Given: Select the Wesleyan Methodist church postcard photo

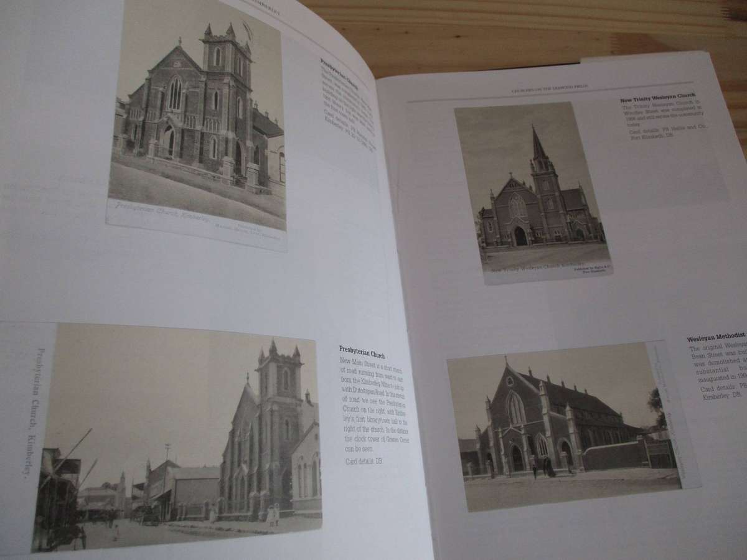Looking at the screenshot, I should click(573, 425).
